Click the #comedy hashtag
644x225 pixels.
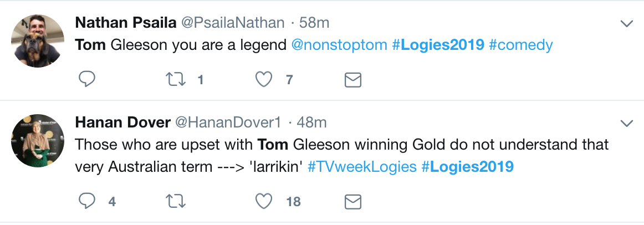520,45
